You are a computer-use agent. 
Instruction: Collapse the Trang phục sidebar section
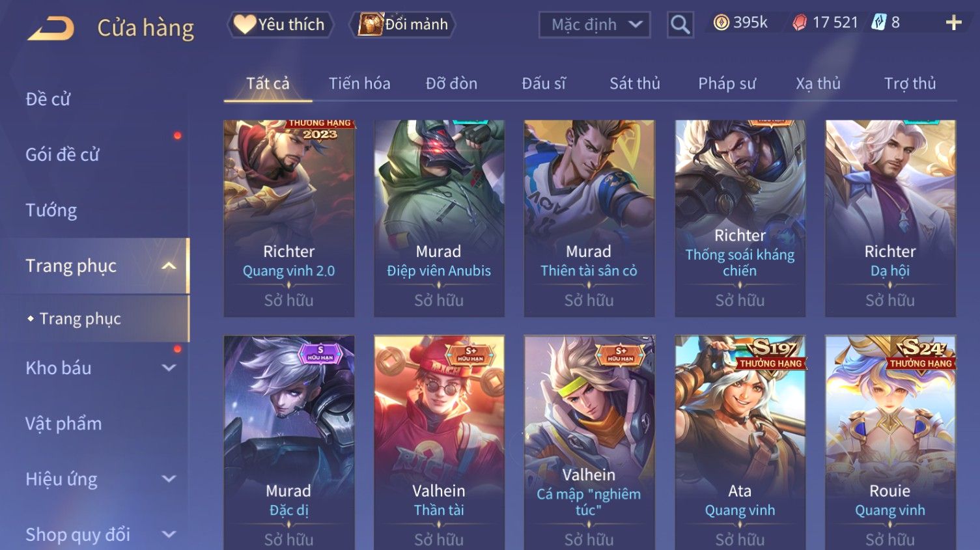click(x=169, y=266)
